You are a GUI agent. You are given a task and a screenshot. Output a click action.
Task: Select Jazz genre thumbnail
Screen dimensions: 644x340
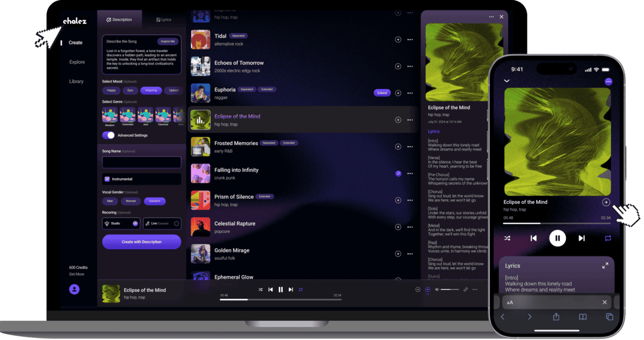[145, 116]
